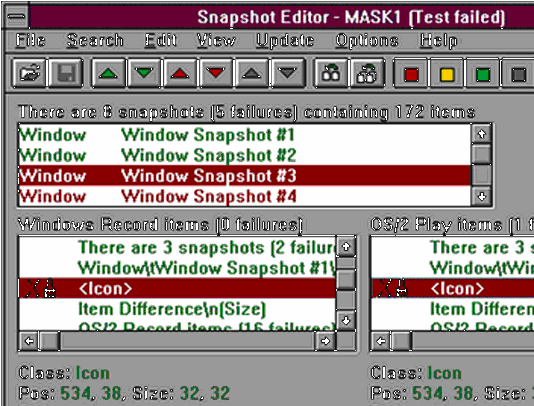Click the open folder toolbar icon
Screen dimensions: 534x406
30,74
